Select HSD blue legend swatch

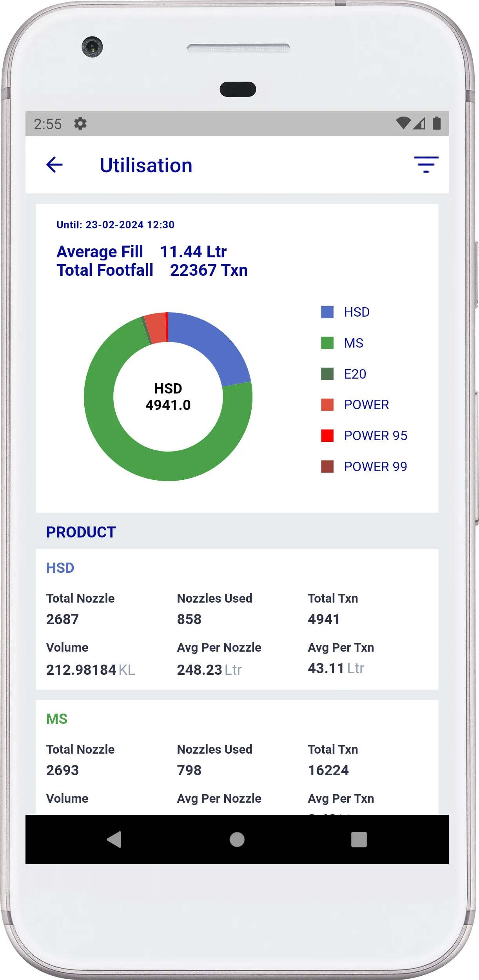point(327,312)
